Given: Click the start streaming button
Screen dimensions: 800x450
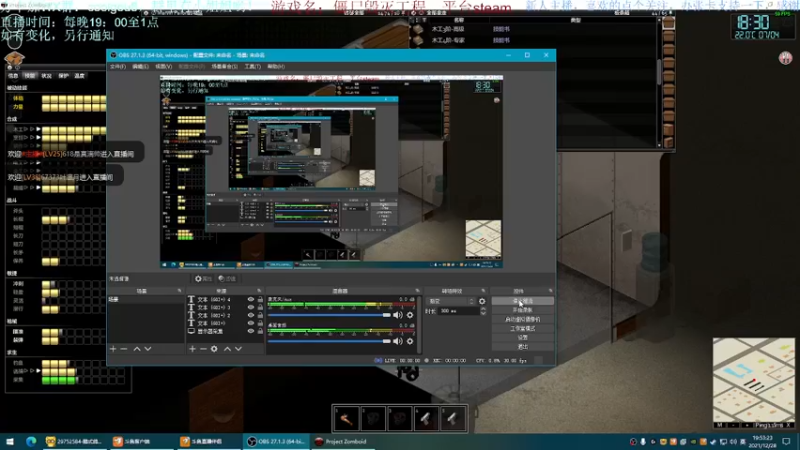Looking at the screenshot, I should tap(522, 302).
